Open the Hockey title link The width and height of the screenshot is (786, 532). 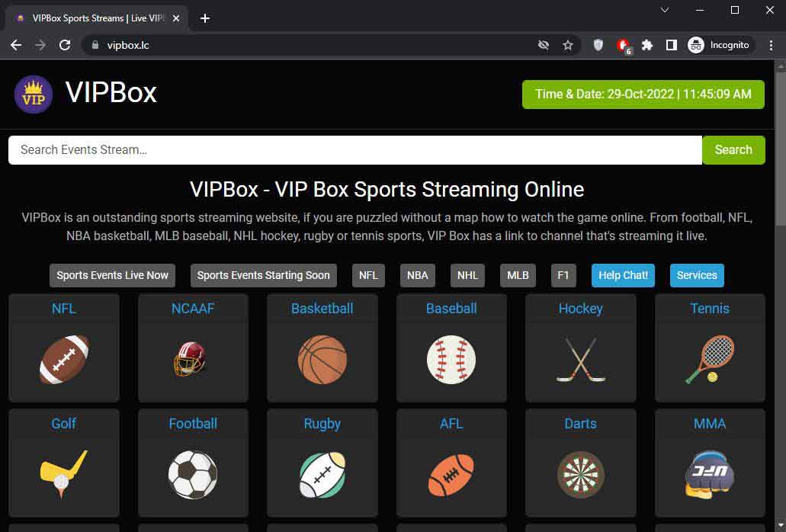(581, 309)
